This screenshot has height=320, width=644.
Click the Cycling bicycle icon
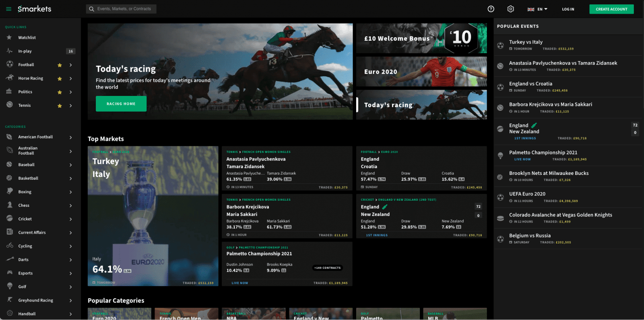click(10, 245)
